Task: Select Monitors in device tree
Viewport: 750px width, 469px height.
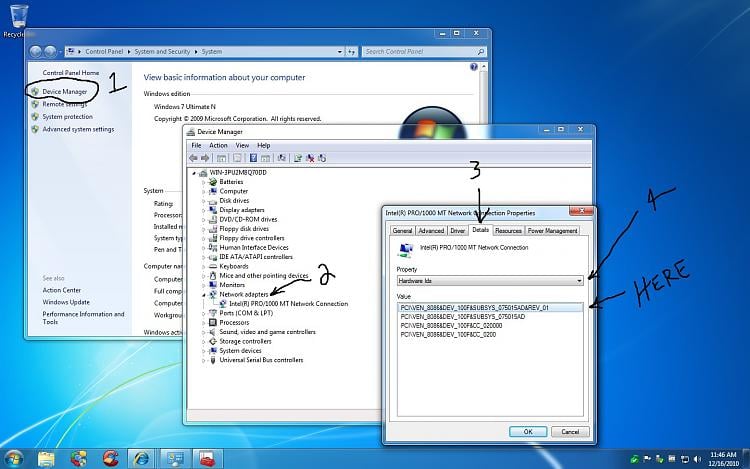Action: coord(232,285)
